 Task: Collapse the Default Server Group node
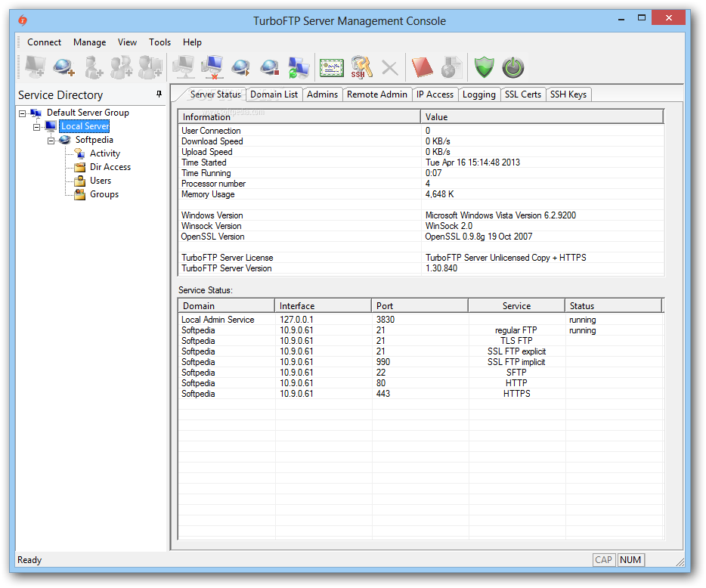point(23,113)
